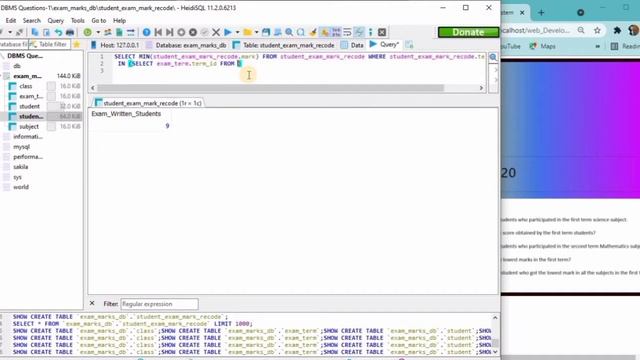The width and height of the screenshot is (640, 360).
Task: Switch to the Host: 127.0.0.1 tab
Action: point(115,45)
